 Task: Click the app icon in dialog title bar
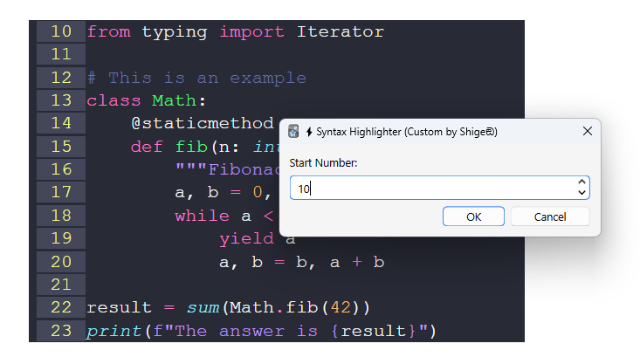294,132
